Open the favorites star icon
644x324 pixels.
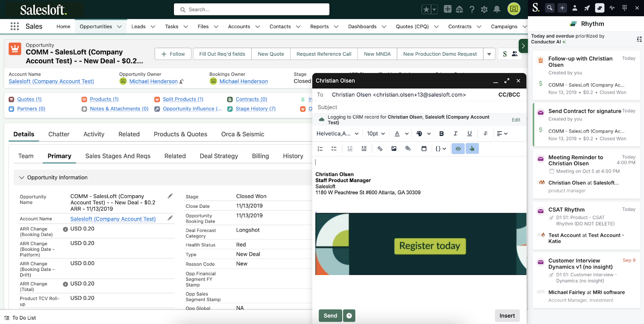pyautogui.click(x=426, y=10)
